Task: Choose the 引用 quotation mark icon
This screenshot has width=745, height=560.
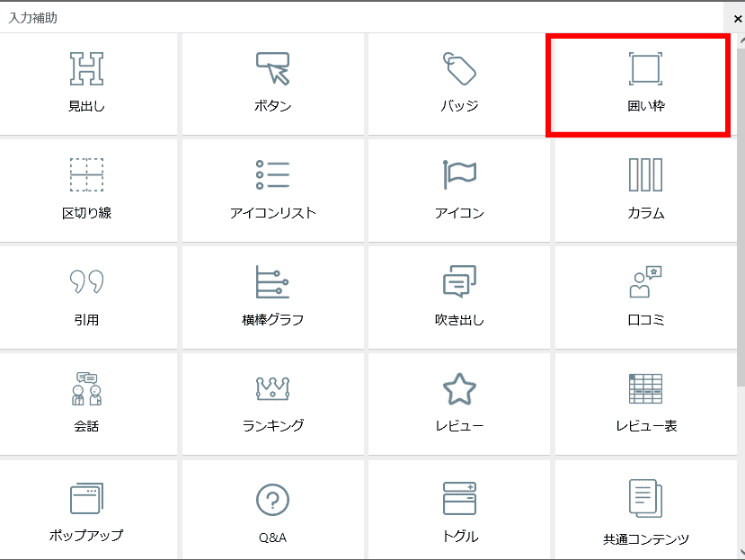Action: tap(86, 281)
